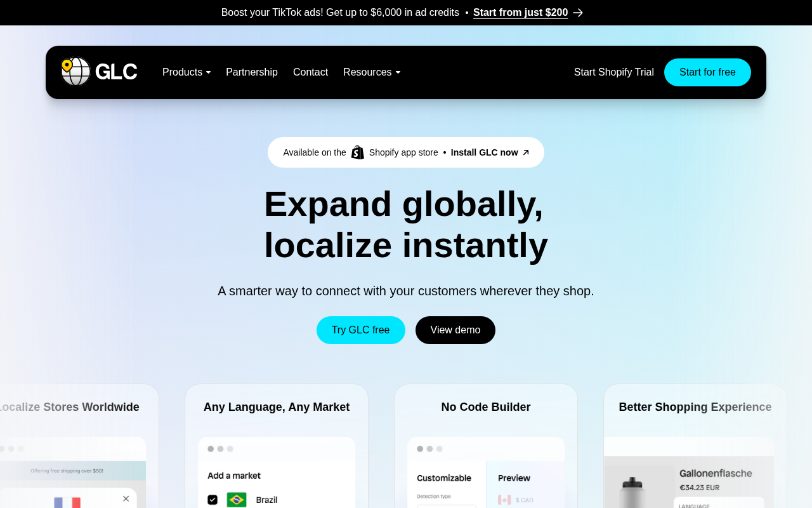Open the Partnership page
The width and height of the screenshot is (812, 508).
pyautogui.click(x=252, y=72)
